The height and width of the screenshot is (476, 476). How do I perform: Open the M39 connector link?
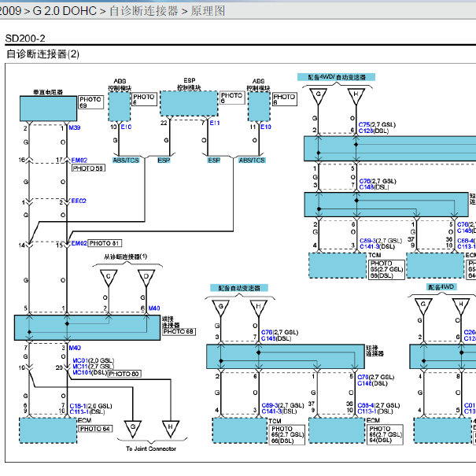click(75, 127)
